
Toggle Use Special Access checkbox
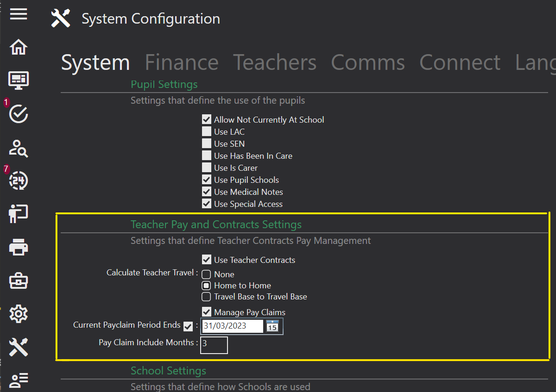click(207, 204)
